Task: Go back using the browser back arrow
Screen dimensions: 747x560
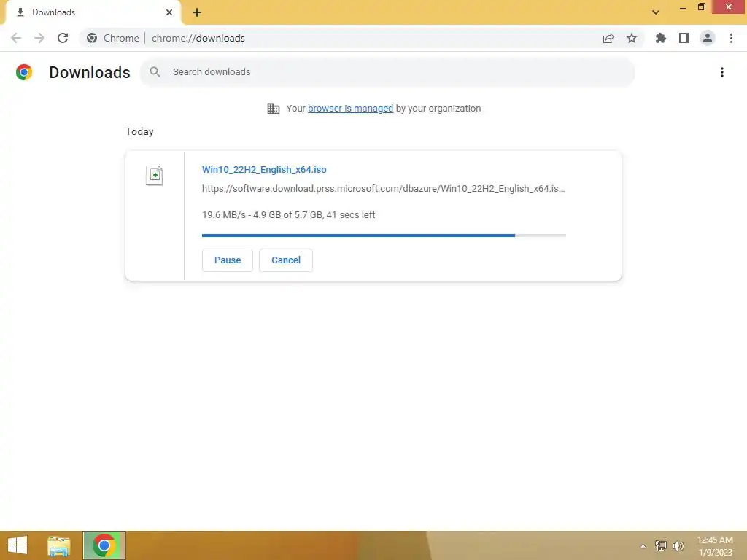Action: 16,38
